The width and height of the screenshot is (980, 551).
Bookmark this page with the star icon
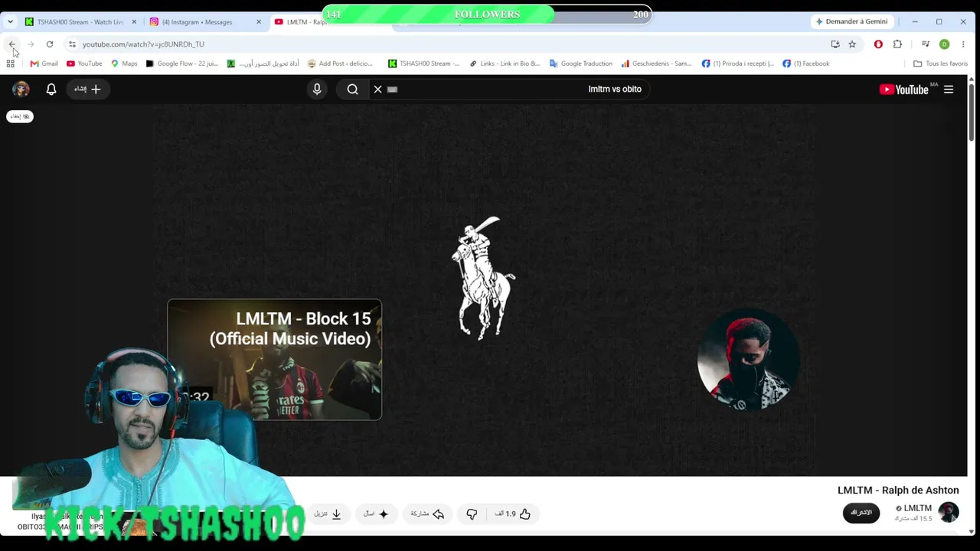click(852, 44)
